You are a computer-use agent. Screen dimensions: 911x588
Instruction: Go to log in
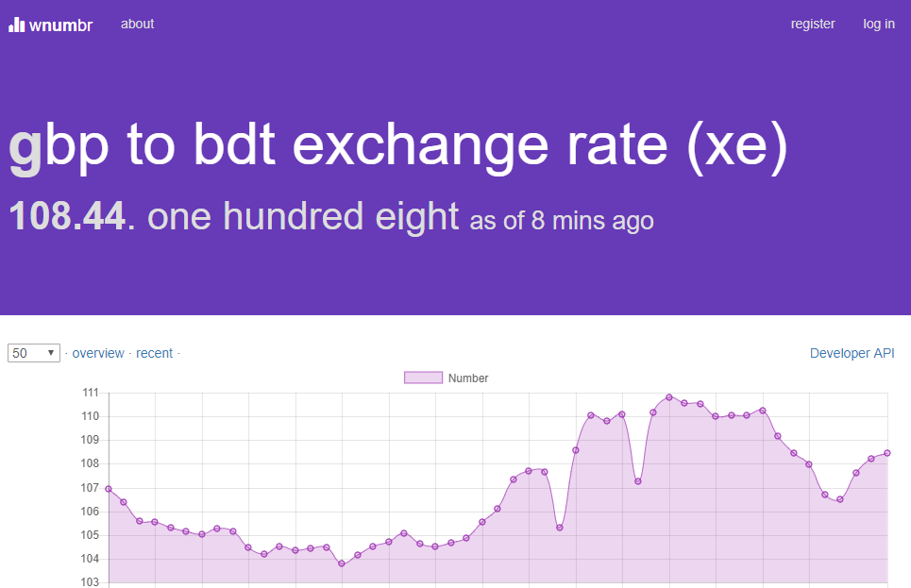coord(878,24)
